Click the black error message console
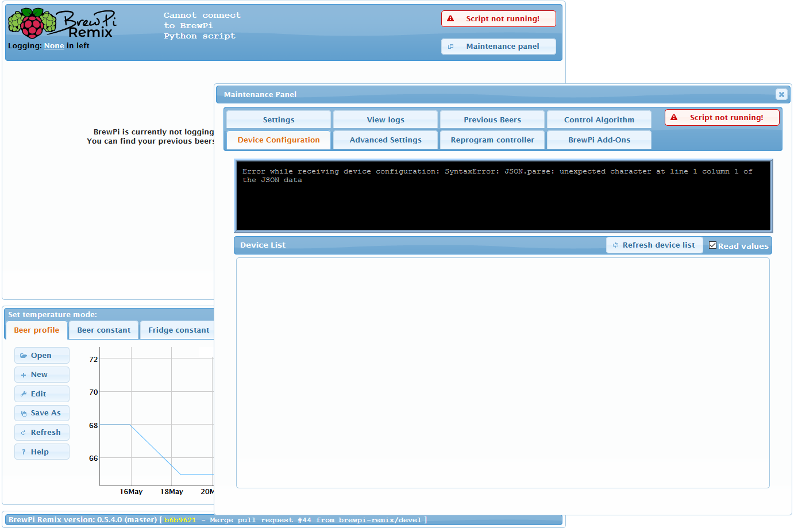798x532 pixels. pyautogui.click(x=503, y=196)
